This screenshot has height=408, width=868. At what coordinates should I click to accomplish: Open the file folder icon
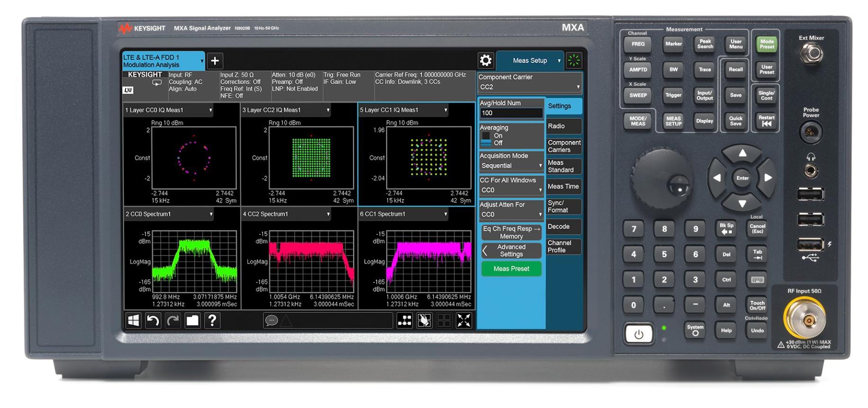point(192,320)
